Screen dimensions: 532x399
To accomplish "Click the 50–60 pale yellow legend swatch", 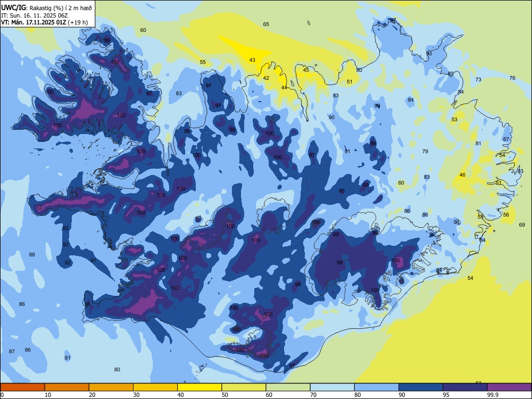I will (x=244, y=387).
